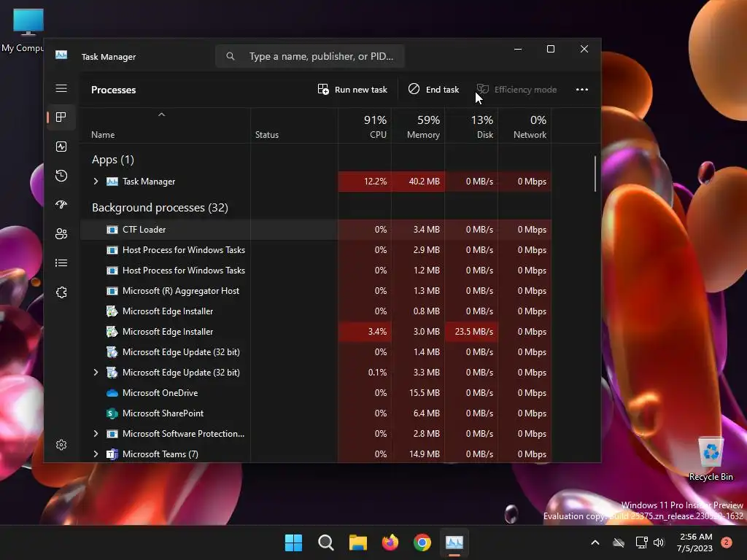Launch Firefox from the taskbar
The image size is (747, 560).
(x=390, y=542)
